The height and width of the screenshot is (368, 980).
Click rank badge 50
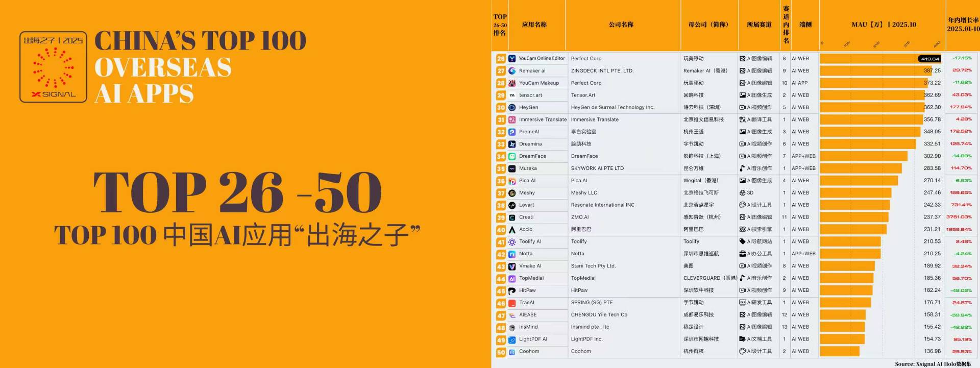click(501, 352)
